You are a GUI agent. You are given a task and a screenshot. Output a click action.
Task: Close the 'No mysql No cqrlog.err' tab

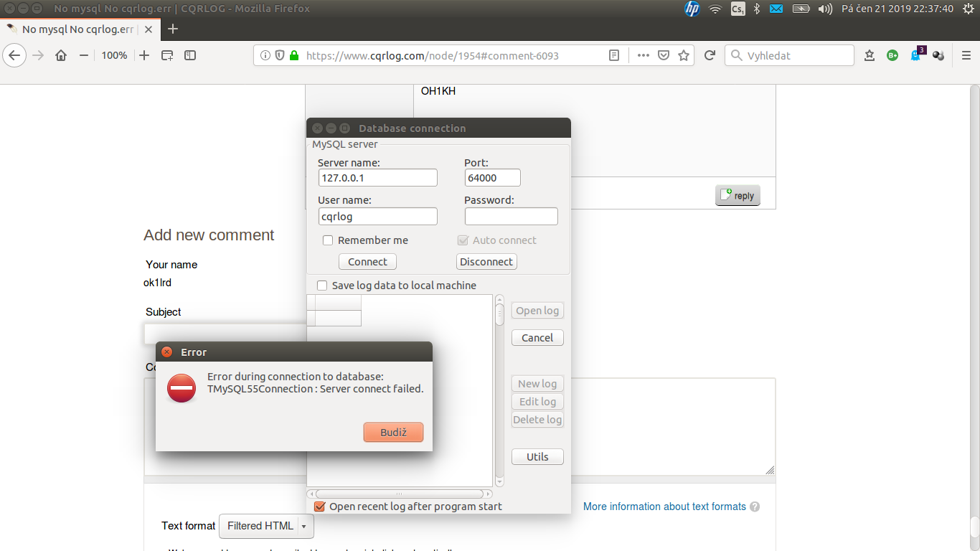coord(149,29)
